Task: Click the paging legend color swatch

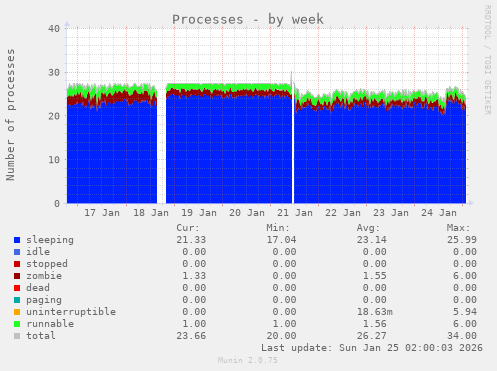Action: click(17, 300)
